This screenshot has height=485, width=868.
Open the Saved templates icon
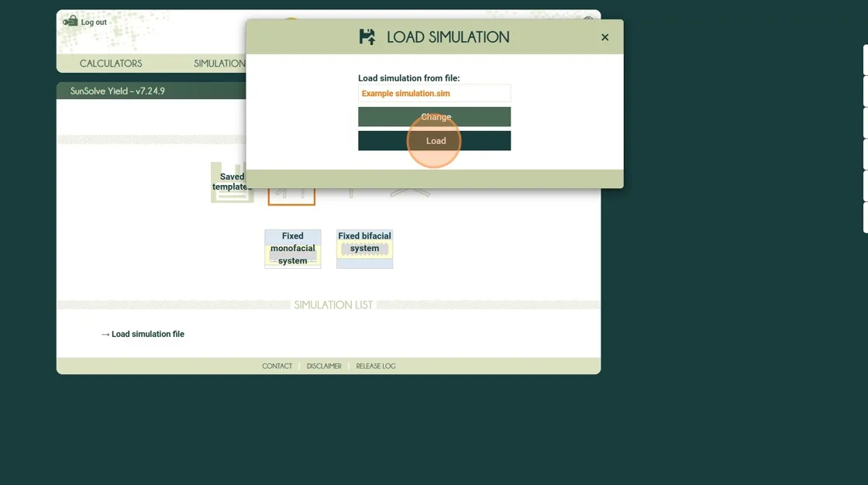231,183
